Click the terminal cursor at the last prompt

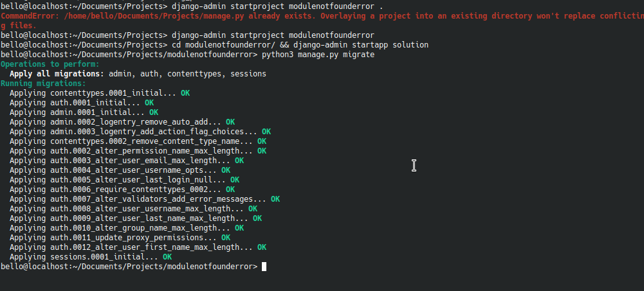pos(264,267)
